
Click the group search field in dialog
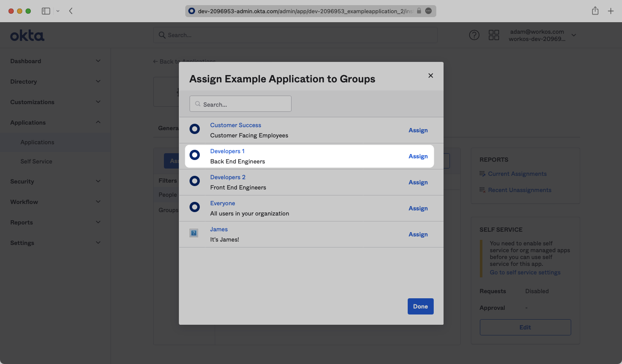240,104
